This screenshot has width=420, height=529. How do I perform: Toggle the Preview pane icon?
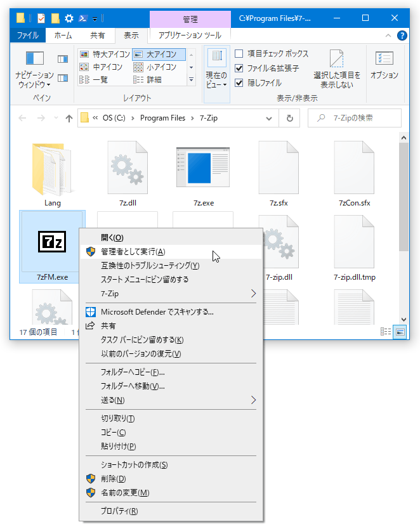pos(63,59)
